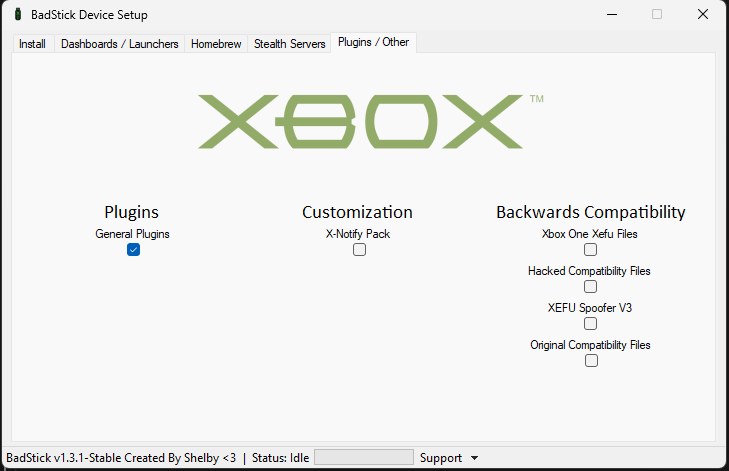Click the status progress bar
The image size is (729, 471).
pos(363,457)
